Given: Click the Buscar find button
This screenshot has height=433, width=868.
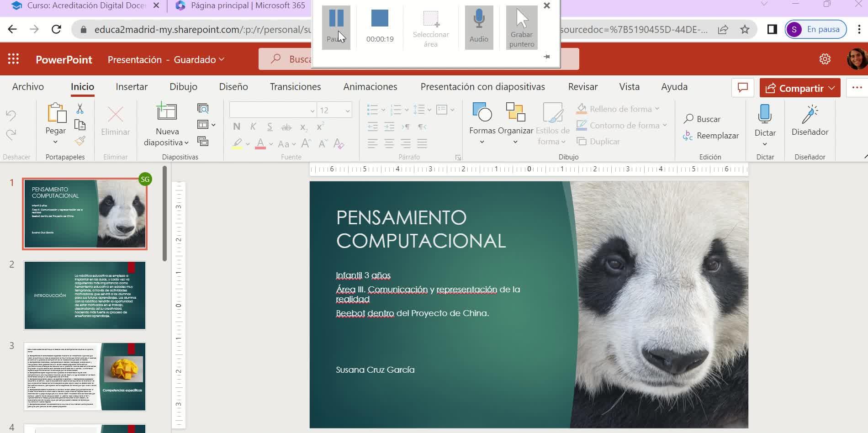Looking at the screenshot, I should [702, 119].
